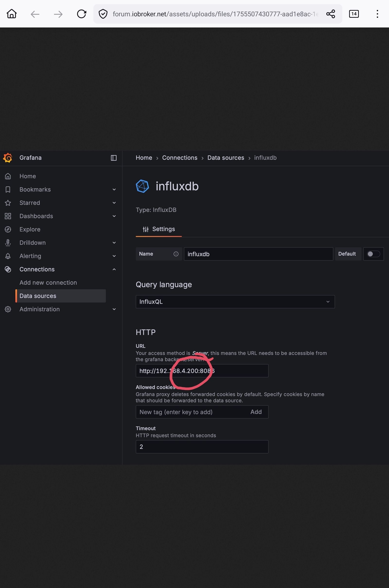Viewport: 389px width, 588px height.
Task: Collapse the Connections section chevron
Action: [x=114, y=269]
